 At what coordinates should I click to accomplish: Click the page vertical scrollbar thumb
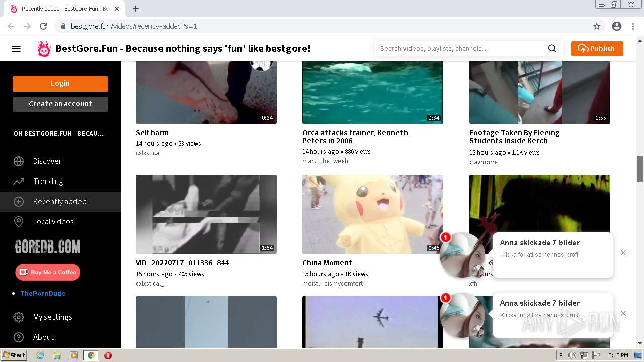coord(640,169)
